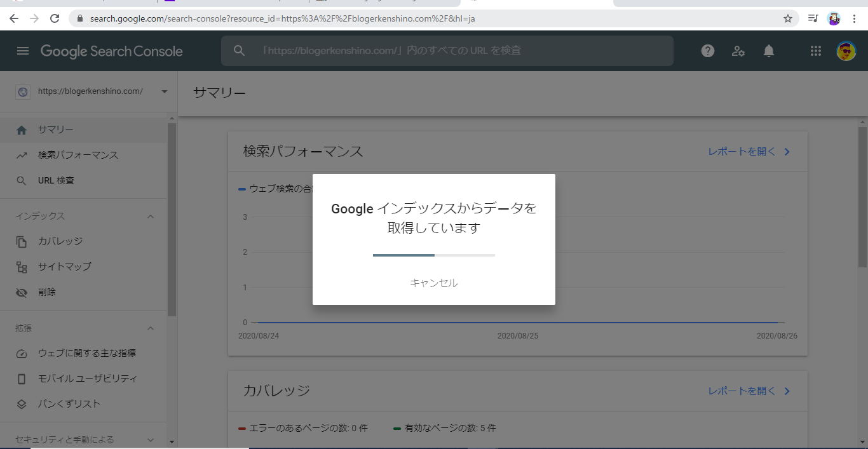Open the カバレッジ report link
Viewport: 868px width, 449px height.
tap(749, 391)
